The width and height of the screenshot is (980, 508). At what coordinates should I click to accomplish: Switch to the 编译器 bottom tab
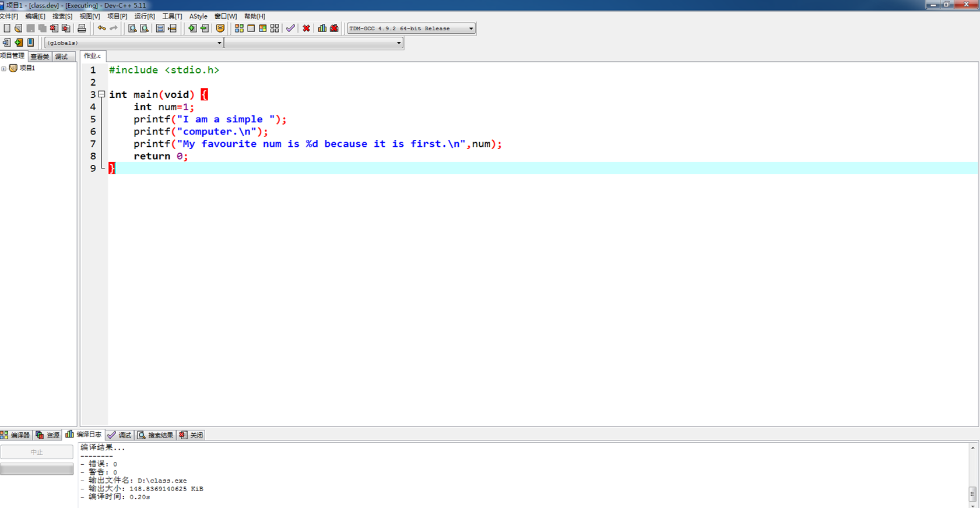(x=16, y=435)
